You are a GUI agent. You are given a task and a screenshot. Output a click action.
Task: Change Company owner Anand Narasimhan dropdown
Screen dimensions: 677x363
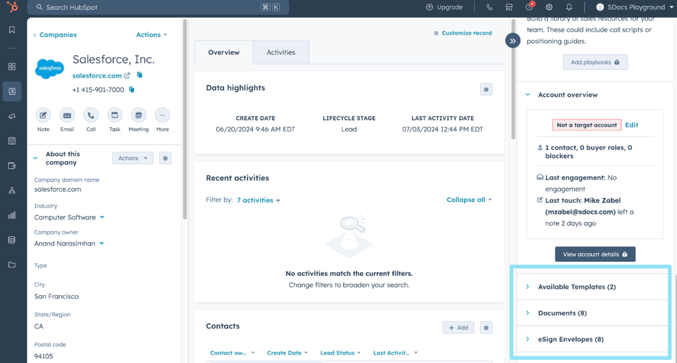pos(101,243)
